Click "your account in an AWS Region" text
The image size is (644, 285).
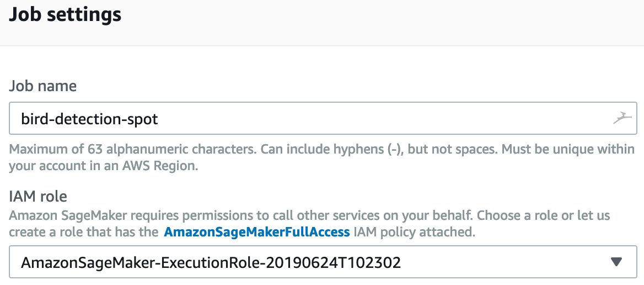(102, 166)
